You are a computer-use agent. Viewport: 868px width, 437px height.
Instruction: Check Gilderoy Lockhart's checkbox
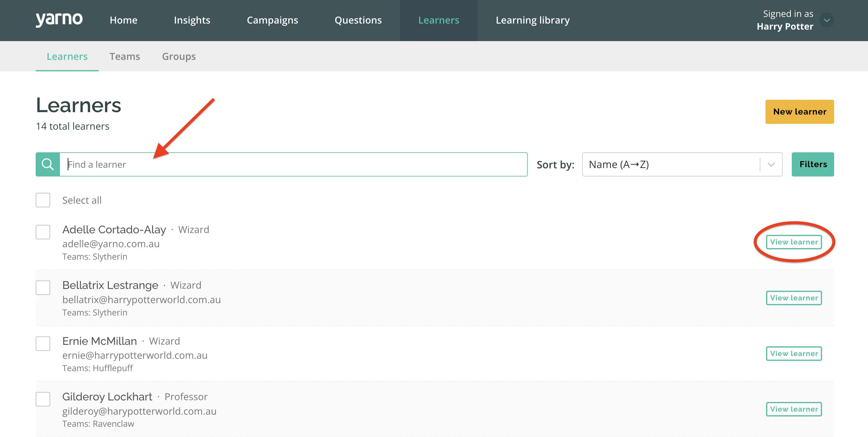43,399
